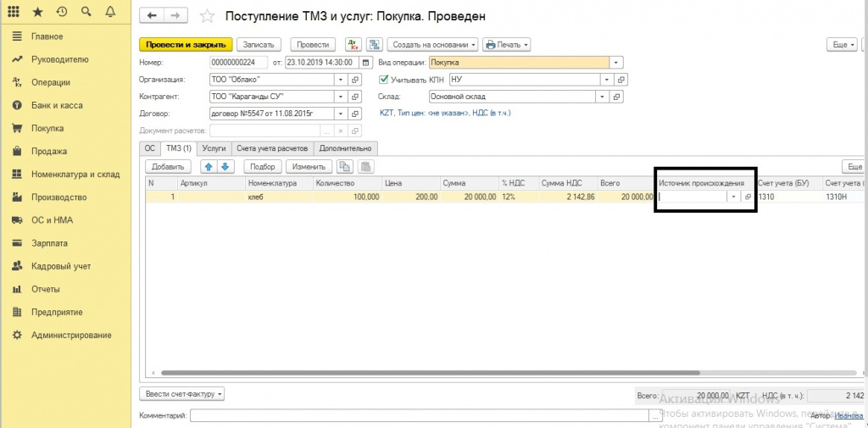Open the Favorites star in top panel
Viewport: 868px width, 428px height.
pos(37,12)
